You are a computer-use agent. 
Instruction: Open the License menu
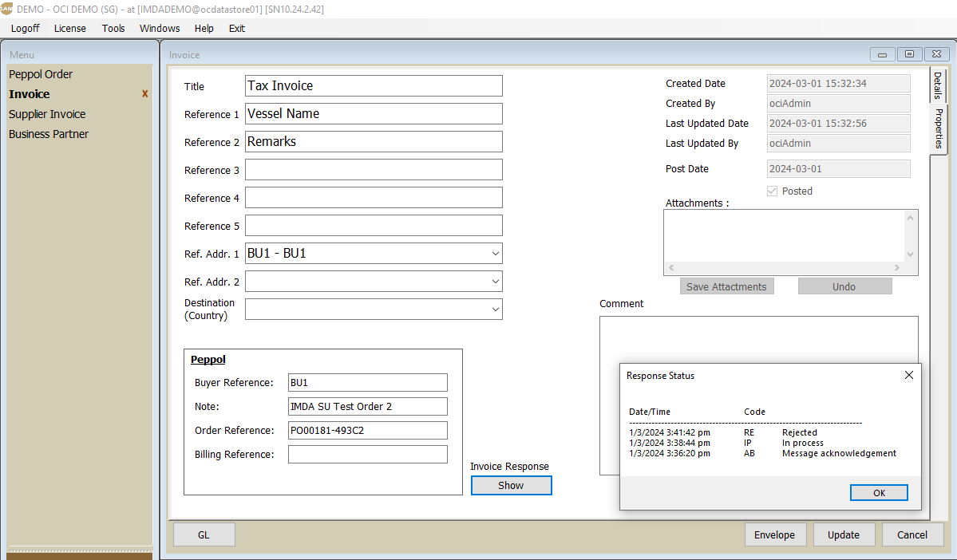(x=70, y=28)
